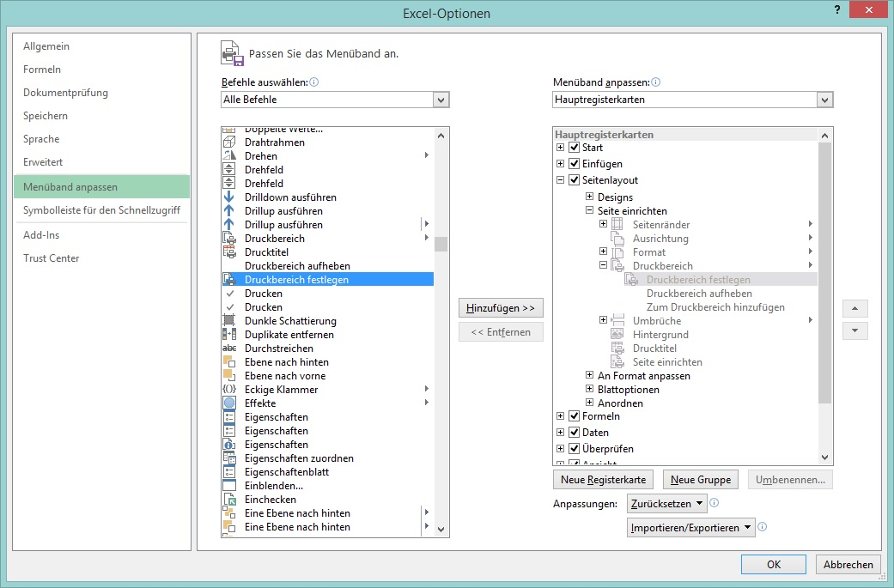Open Symbolleiste für den Schnellzugriff category
This screenshot has width=894, height=588.
102,210
